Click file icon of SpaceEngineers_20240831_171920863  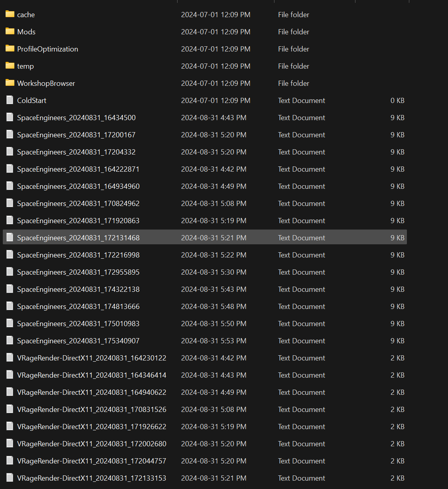10,220
